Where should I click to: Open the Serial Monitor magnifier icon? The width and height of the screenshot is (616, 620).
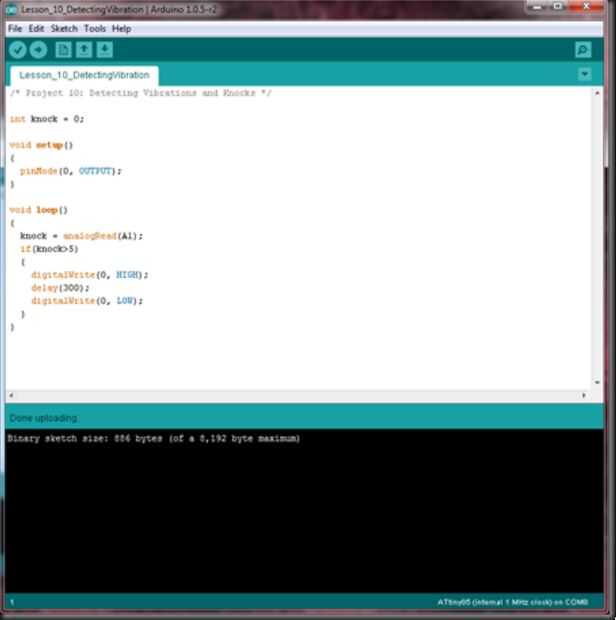coord(583,50)
